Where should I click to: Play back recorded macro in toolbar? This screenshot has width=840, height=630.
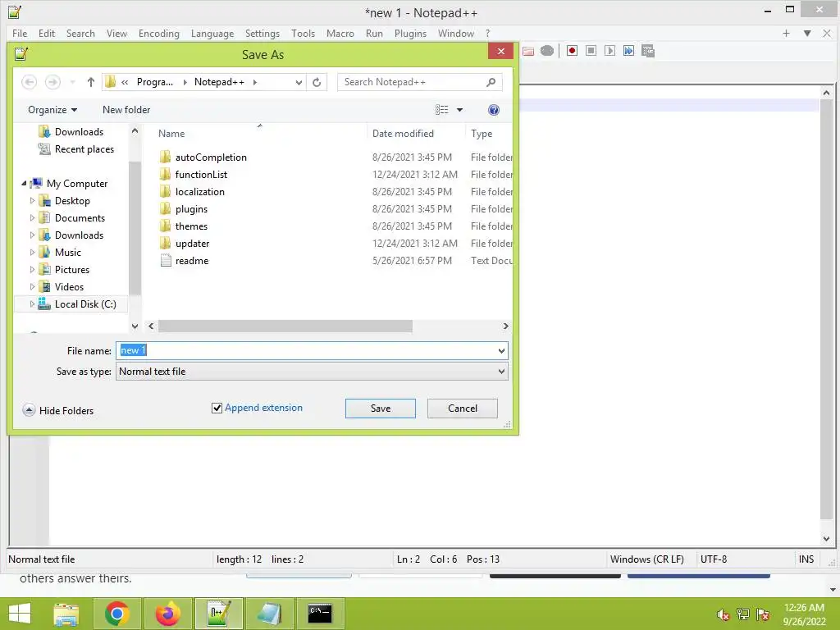[609, 50]
